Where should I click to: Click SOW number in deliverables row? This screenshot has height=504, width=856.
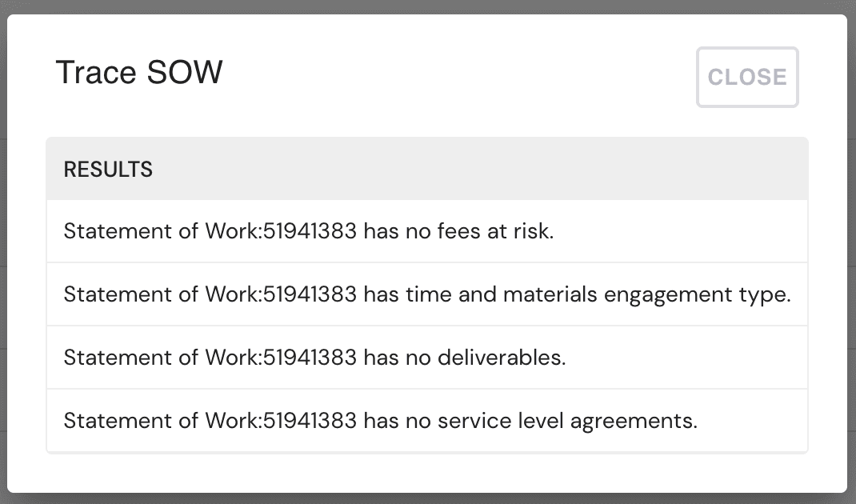(x=310, y=358)
